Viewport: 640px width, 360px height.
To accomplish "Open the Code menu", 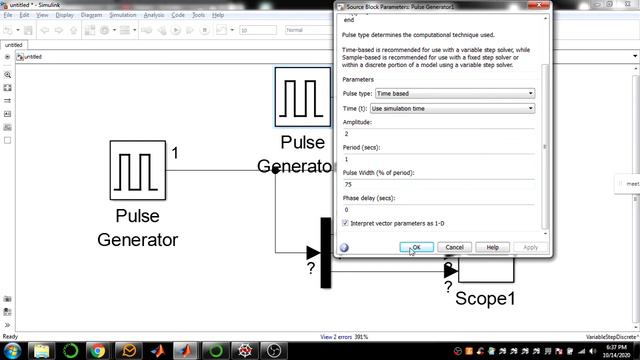I will (178, 15).
